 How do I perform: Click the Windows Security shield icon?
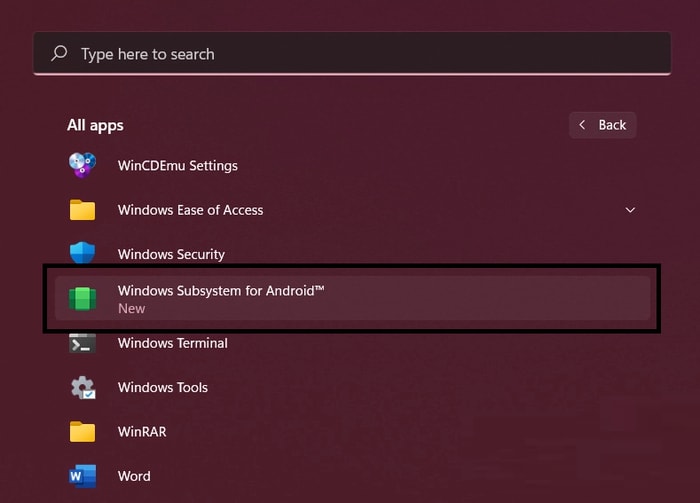click(82, 254)
